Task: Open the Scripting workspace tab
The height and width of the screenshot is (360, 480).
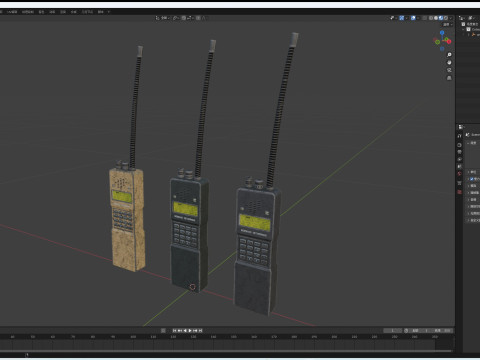Action: pyautogui.click(x=100, y=12)
